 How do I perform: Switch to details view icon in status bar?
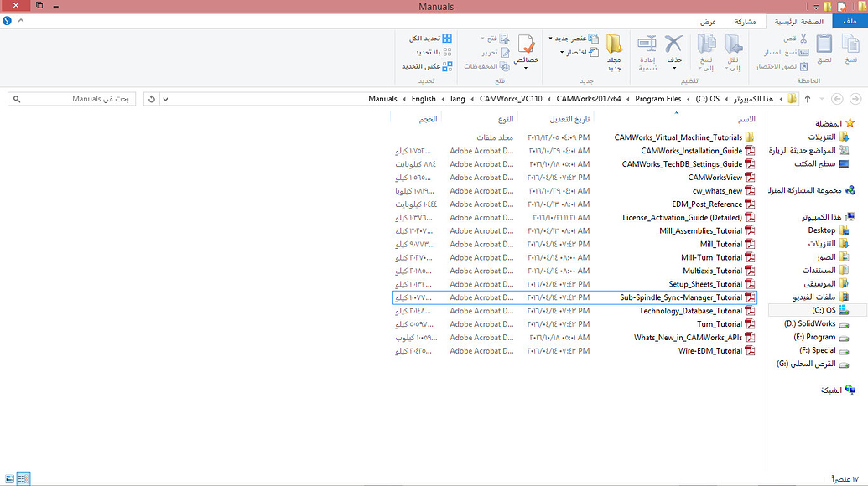[23, 478]
